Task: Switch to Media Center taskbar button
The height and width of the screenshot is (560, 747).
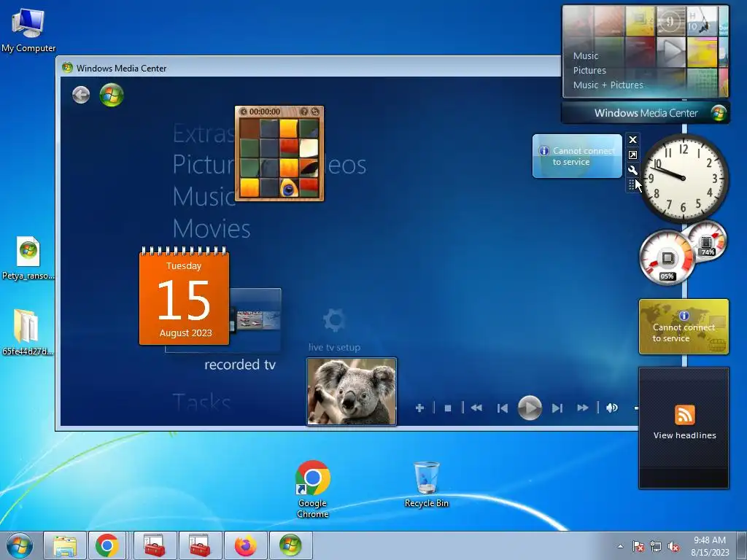Action: [x=290, y=545]
